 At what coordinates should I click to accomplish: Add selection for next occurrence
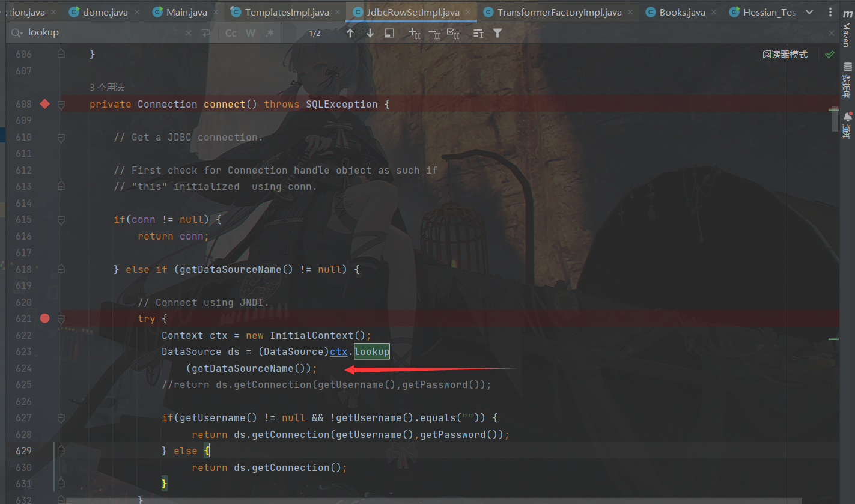point(415,34)
